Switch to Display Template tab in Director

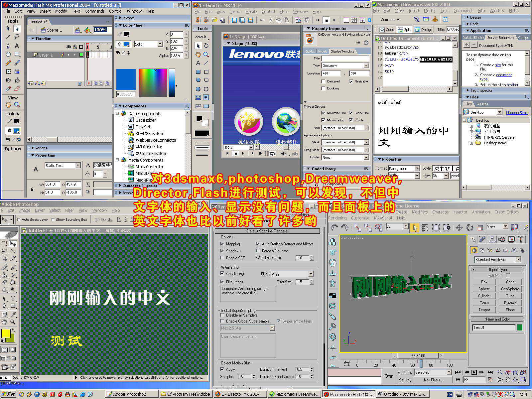pyautogui.click(x=342, y=51)
